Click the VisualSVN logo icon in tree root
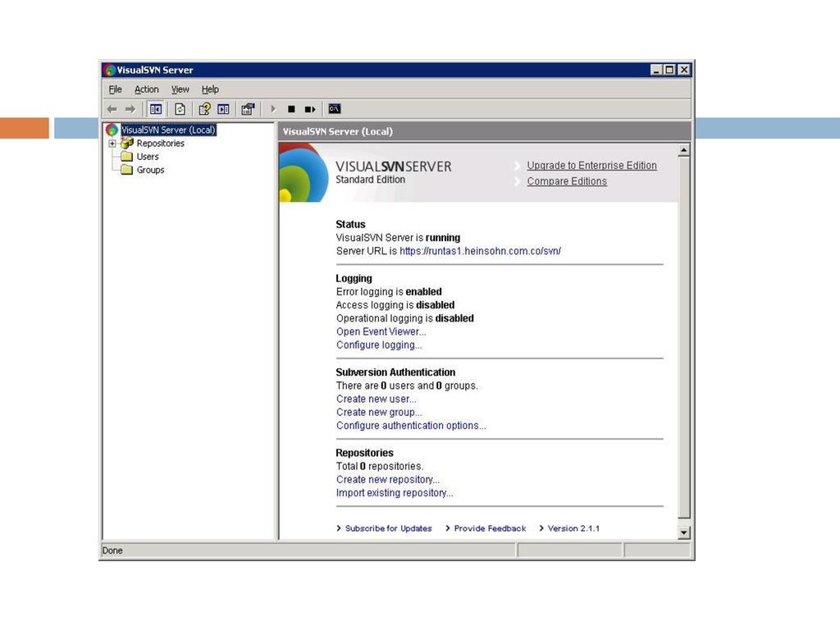The image size is (840, 630). click(x=112, y=130)
